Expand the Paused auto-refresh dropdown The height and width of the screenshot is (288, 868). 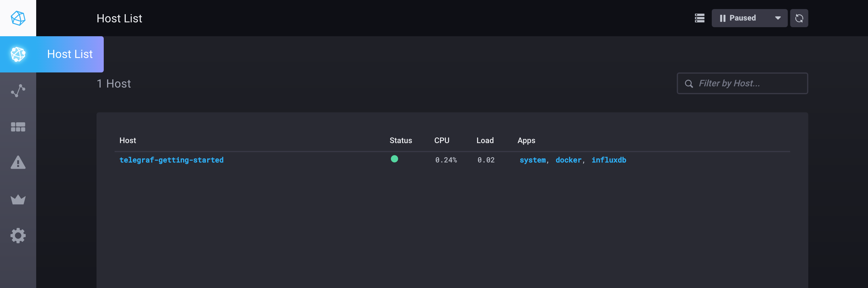(749, 18)
